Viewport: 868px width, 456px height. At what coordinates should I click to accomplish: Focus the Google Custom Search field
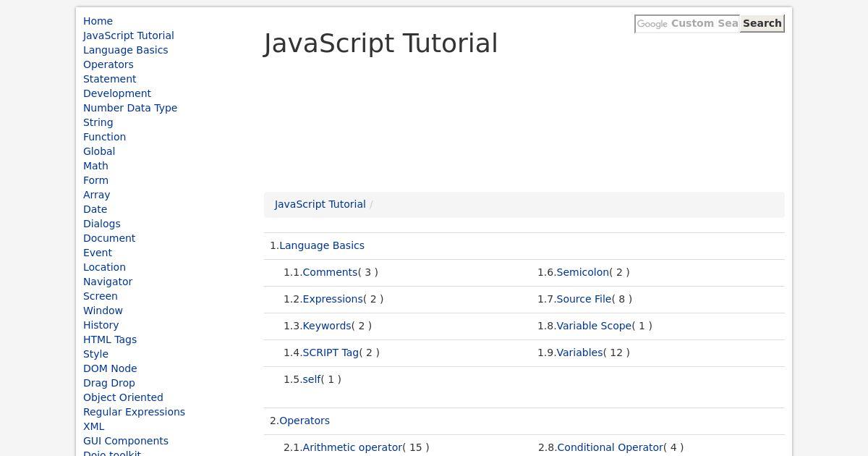(x=687, y=23)
